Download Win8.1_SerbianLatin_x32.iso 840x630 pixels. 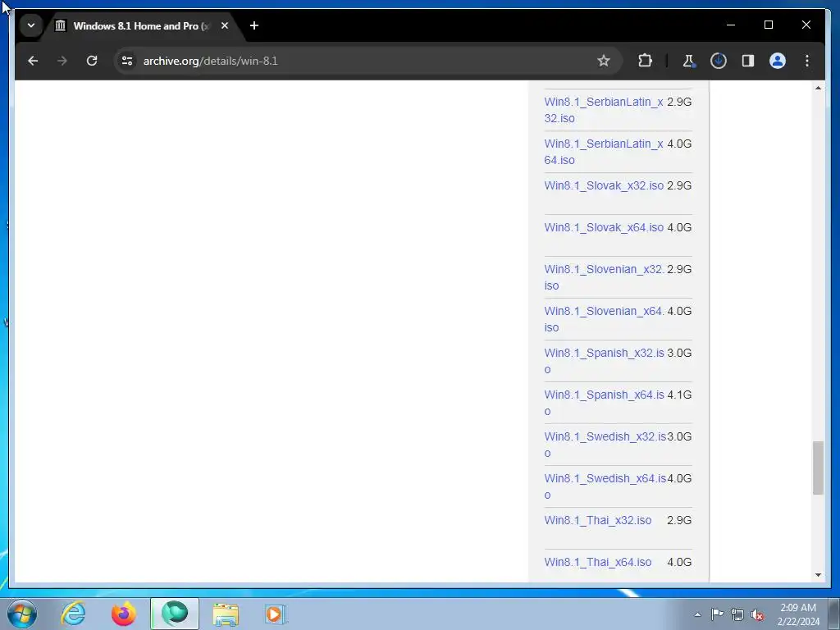coord(603,110)
